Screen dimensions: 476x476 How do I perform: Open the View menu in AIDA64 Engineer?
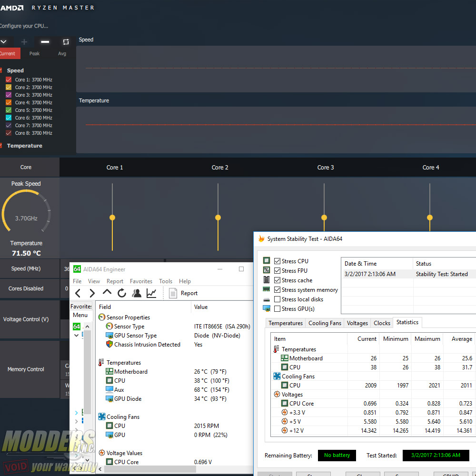coord(94,281)
